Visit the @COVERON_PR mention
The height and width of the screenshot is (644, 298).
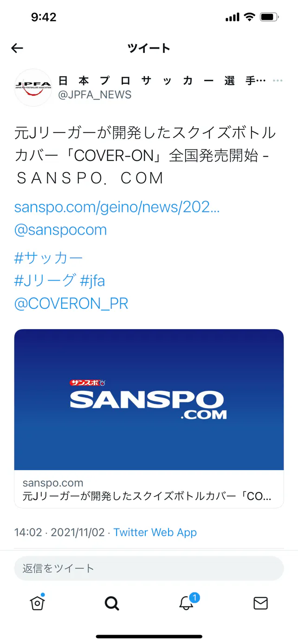(x=71, y=304)
